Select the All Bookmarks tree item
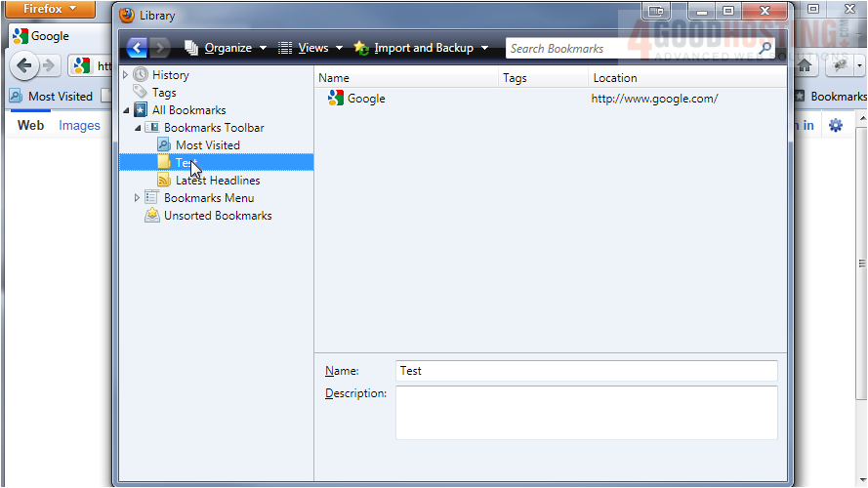This screenshot has width=868, height=488. point(188,110)
